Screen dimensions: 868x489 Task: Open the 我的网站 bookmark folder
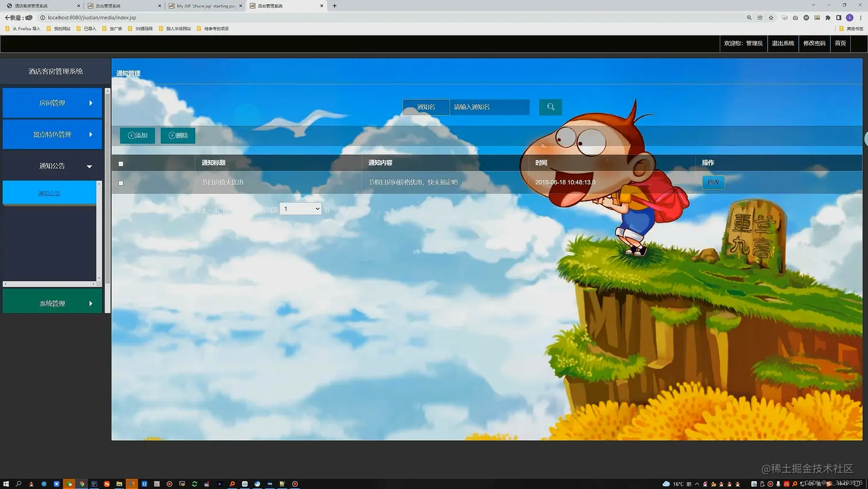coord(59,29)
